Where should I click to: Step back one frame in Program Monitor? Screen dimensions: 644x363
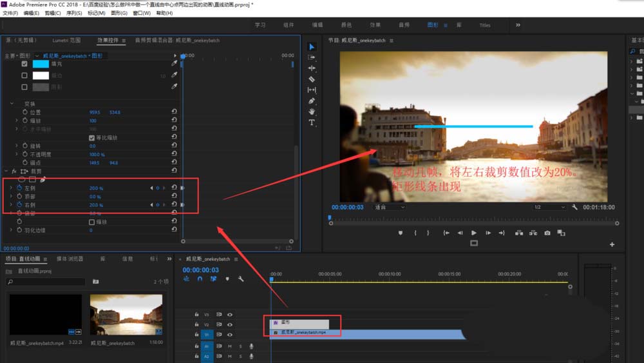[460, 233]
